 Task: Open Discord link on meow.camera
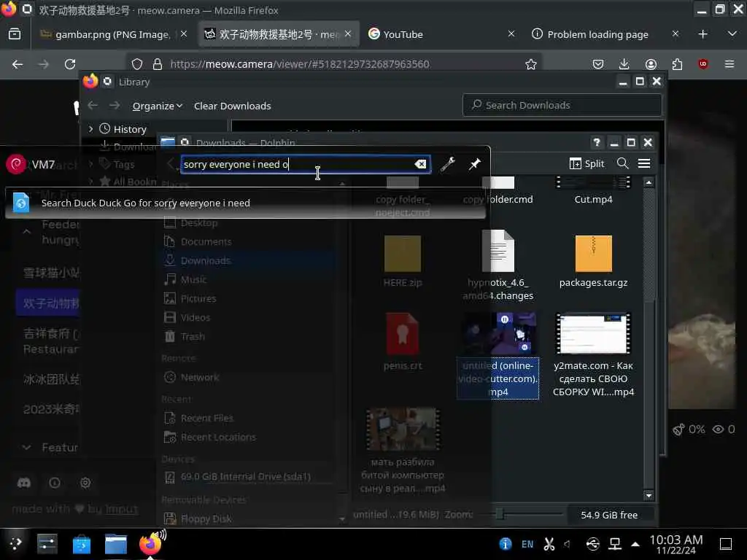point(24,483)
